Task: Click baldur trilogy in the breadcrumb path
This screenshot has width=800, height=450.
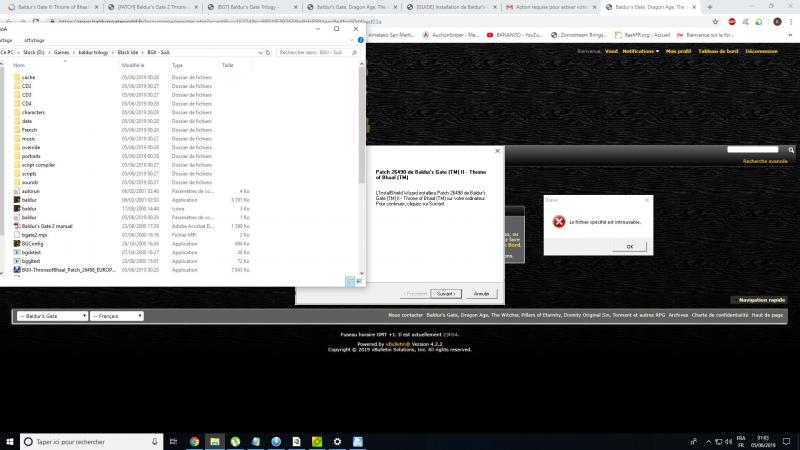Action: pyautogui.click(x=93, y=53)
